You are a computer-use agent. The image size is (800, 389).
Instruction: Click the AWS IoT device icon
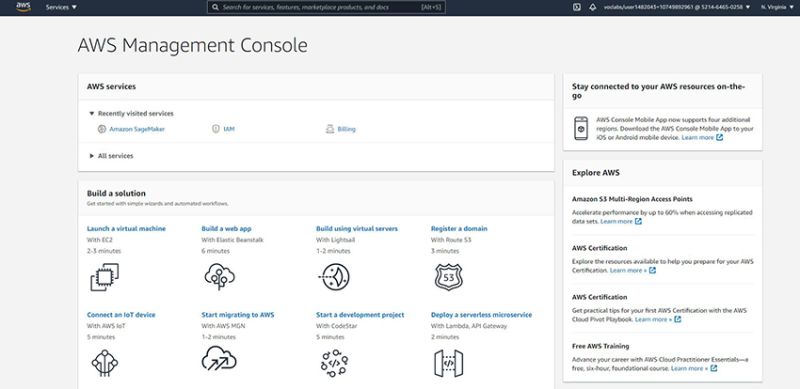[105, 363]
